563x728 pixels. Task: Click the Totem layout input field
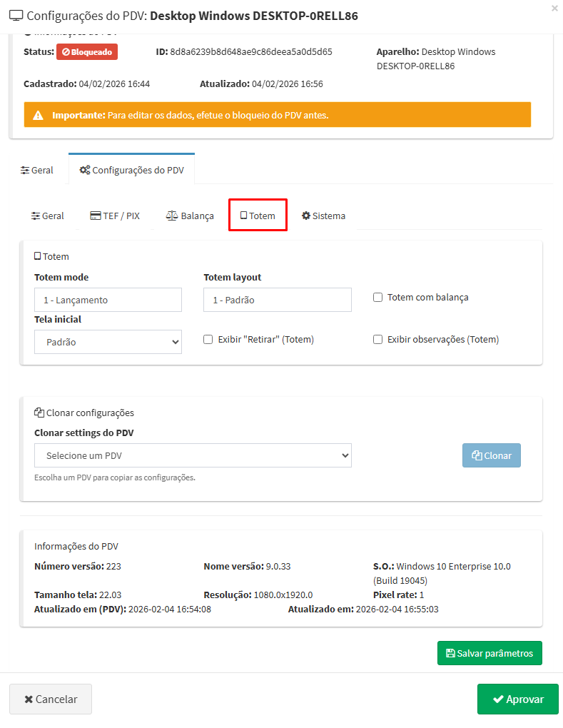coord(277,300)
